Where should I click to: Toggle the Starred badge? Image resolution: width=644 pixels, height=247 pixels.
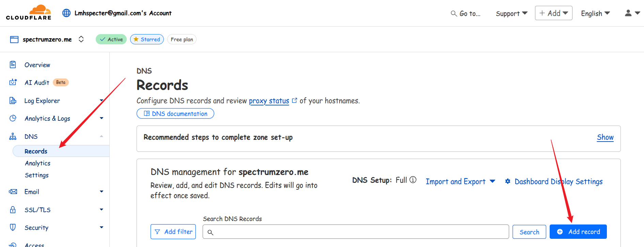pyautogui.click(x=147, y=39)
